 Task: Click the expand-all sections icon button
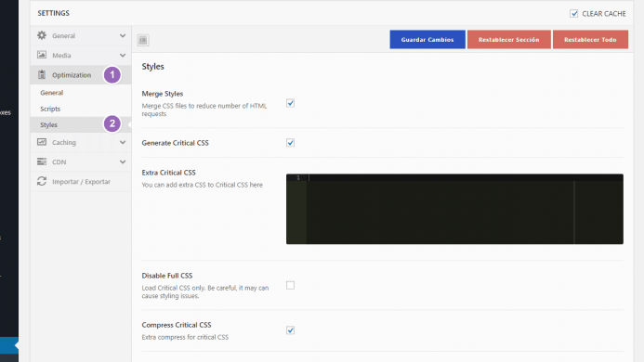(143, 40)
